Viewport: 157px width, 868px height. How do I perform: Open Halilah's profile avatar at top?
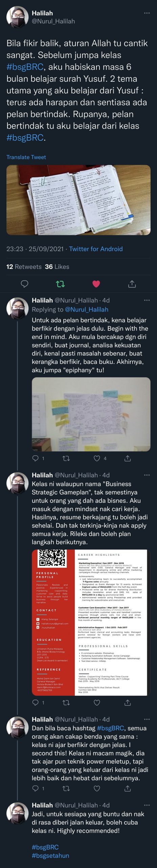coord(17,17)
